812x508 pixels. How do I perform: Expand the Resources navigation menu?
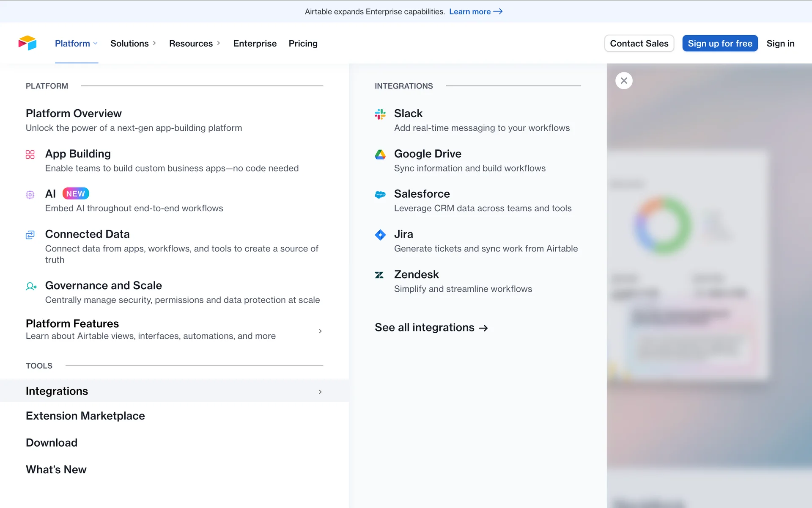[195, 44]
